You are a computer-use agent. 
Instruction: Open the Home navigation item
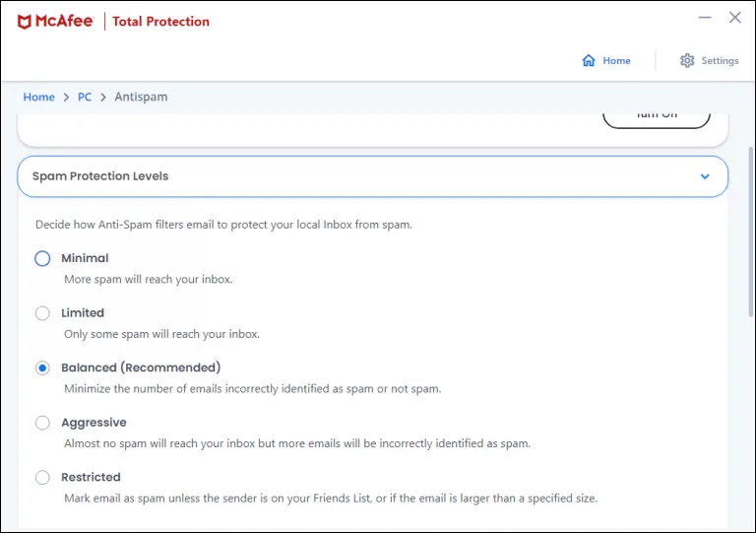[616, 61]
